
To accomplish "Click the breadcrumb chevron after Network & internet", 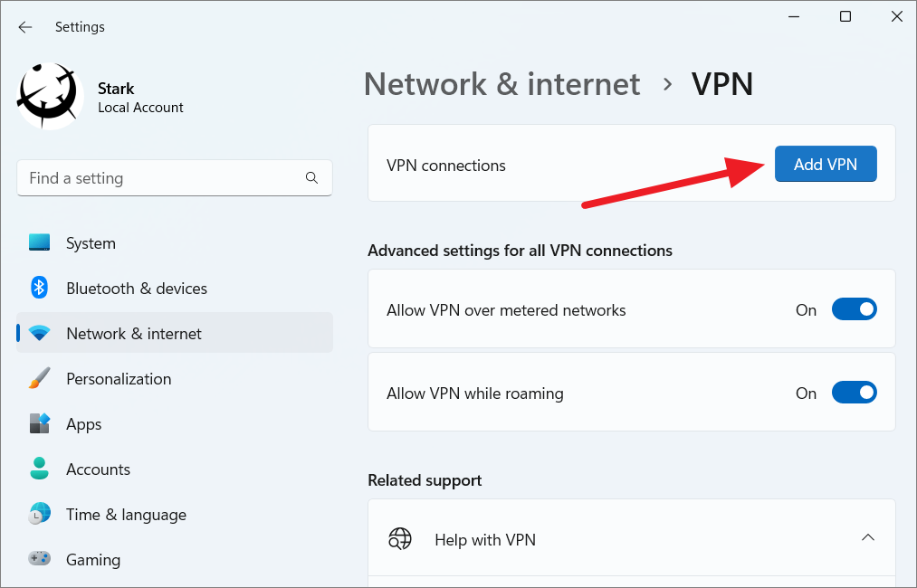I will pyautogui.click(x=667, y=83).
